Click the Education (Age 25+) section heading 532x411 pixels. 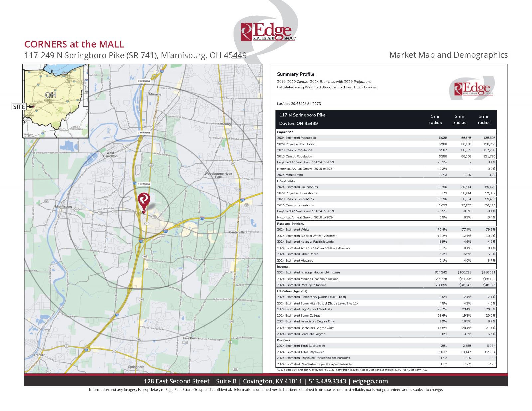click(292, 291)
